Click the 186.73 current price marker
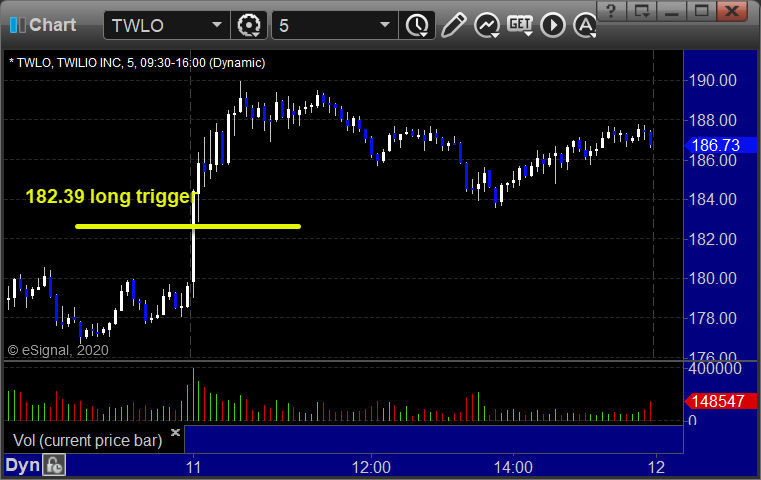 click(x=720, y=145)
